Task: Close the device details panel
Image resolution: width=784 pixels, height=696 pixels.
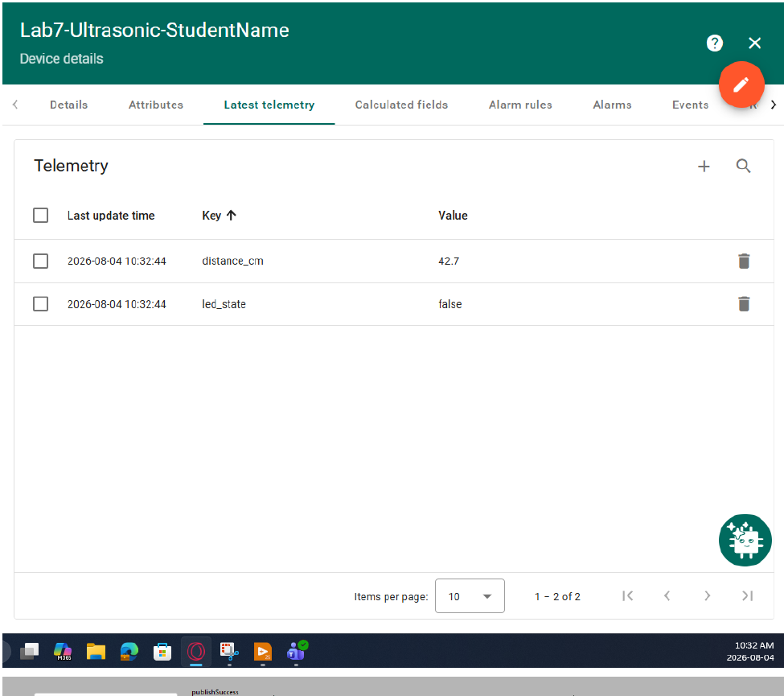Action: [x=754, y=43]
